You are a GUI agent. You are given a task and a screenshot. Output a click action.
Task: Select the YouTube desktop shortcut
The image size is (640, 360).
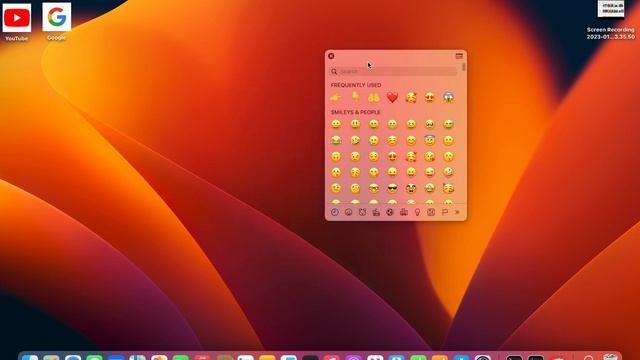(x=17, y=22)
